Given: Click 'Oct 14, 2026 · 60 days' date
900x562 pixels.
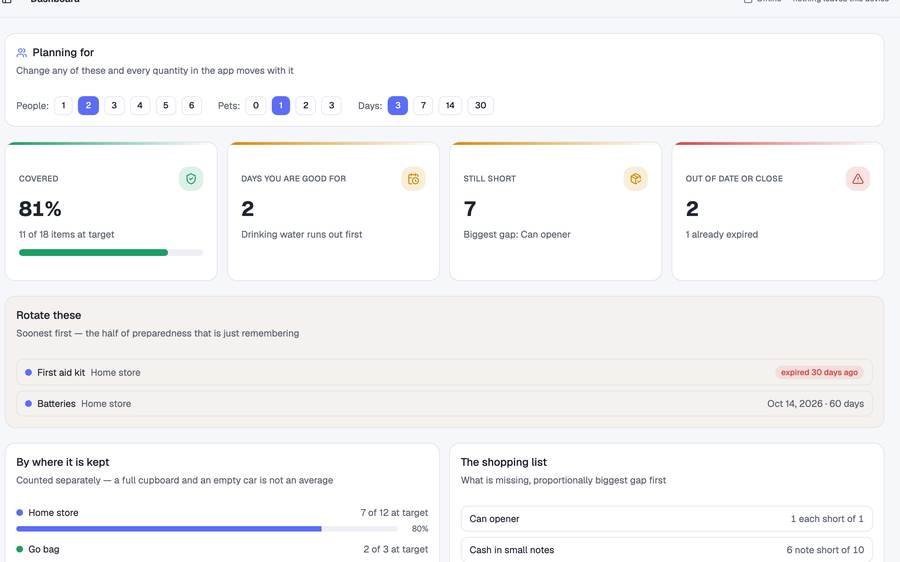Looking at the screenshot, I should (x=815, y=404).
